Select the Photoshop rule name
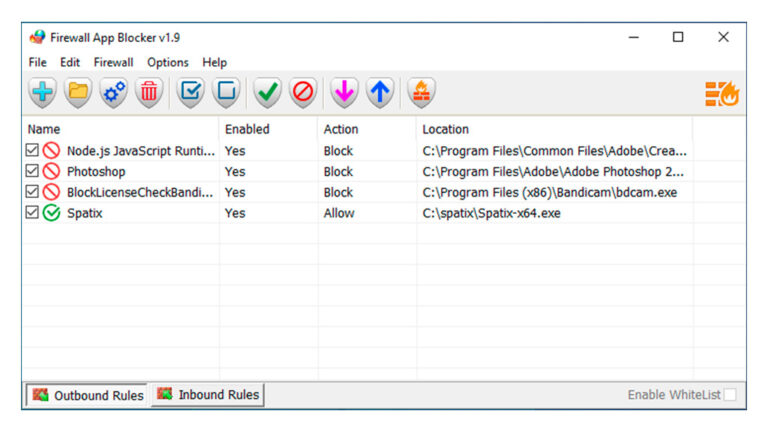Viewport: 768px width, 432px height. [96, 172]
